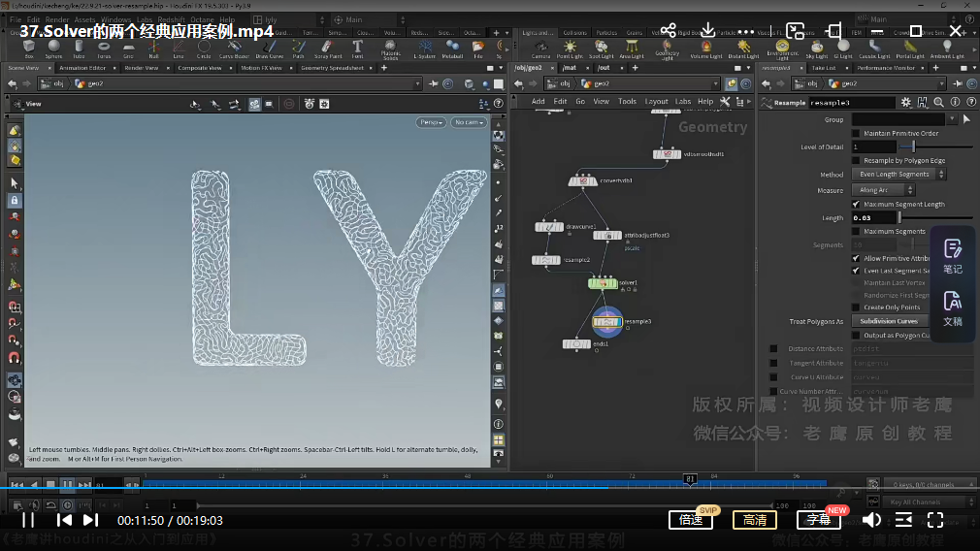Open the Measure dropdown Along Arc
The width and height of the screenshot is (980, 551).
(x=883, y=190)
